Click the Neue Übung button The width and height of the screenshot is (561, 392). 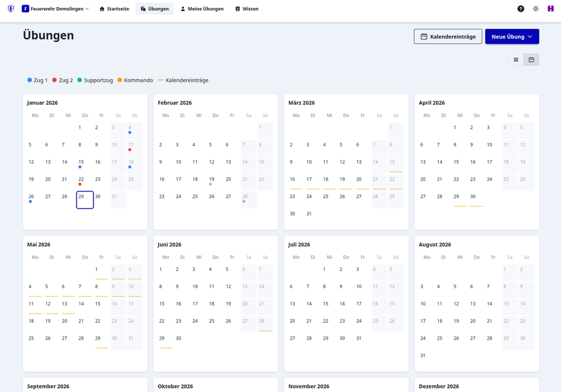tap(508, 36)
